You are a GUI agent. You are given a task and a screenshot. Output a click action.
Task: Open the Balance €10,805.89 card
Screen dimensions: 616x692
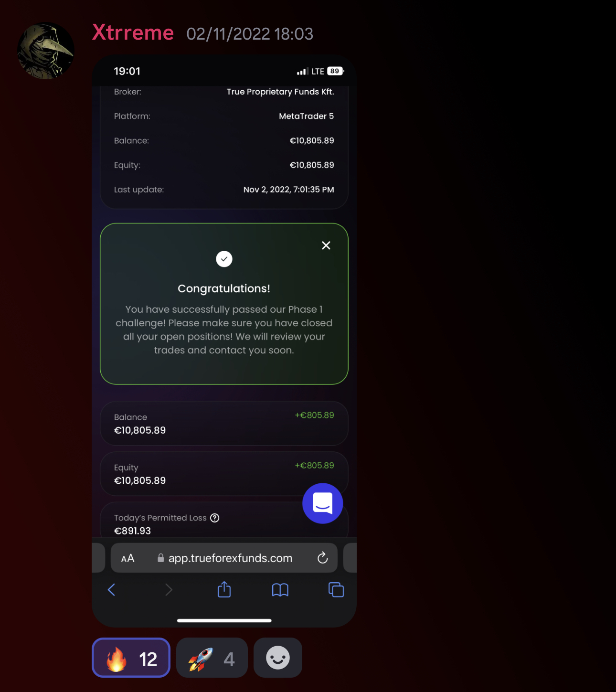click(x=224, y=424)
